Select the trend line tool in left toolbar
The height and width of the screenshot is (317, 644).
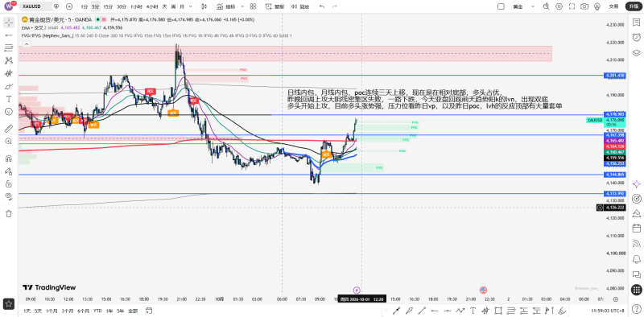9,35
